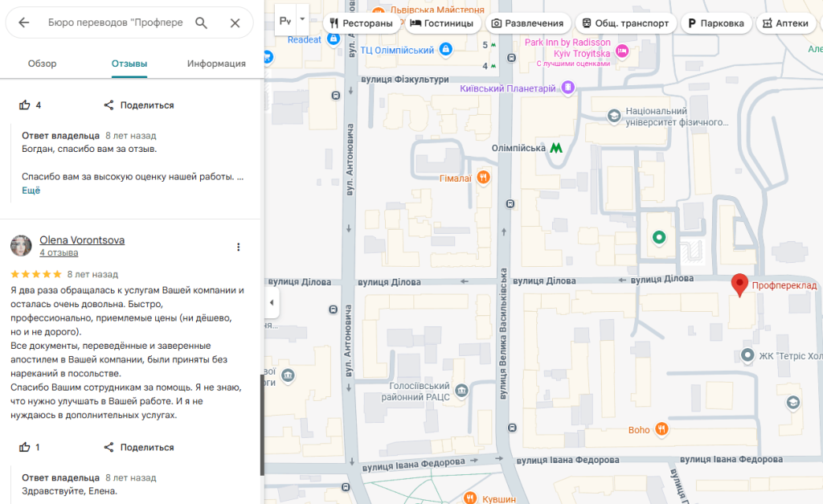Like Olena's review with 1 thumbs up
The width and height of the screenshot is (823, 504).
[25, 447]
